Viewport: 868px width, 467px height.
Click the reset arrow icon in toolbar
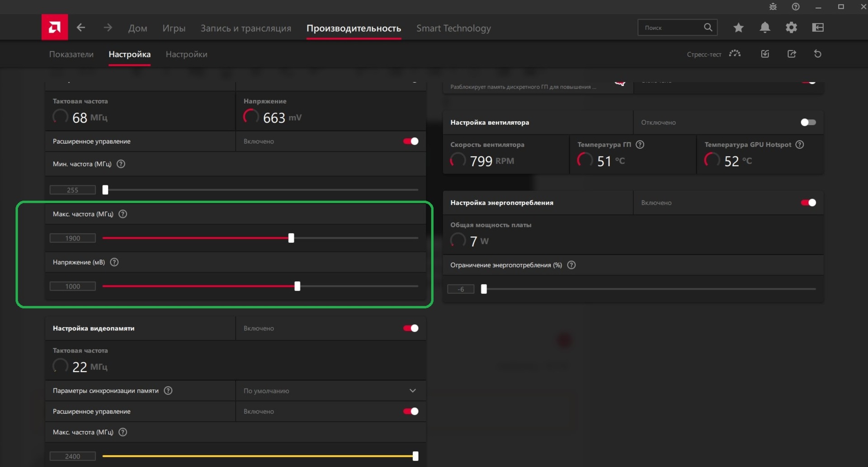[817, 54]
